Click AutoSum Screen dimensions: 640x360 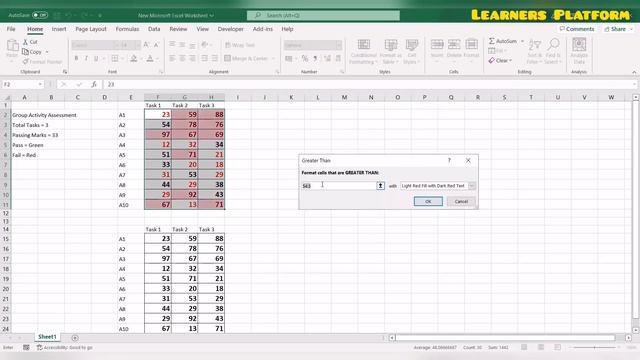(503, 41)
